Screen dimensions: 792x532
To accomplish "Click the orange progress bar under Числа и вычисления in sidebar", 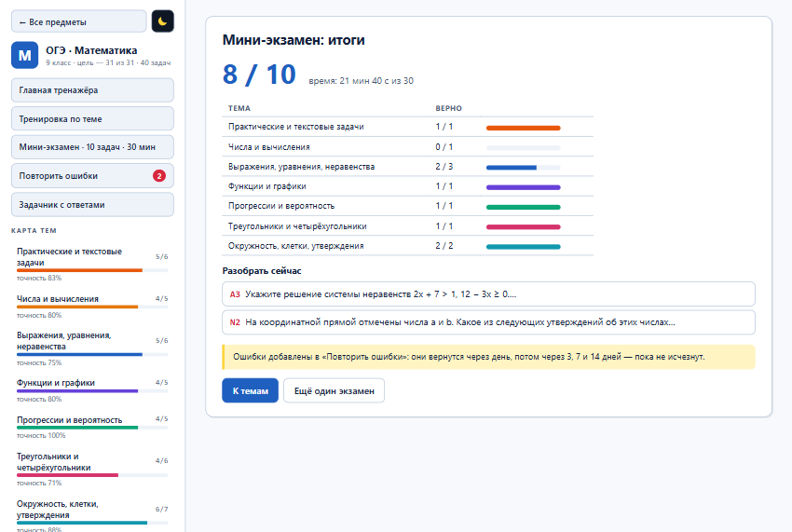I will click(92, 307).
